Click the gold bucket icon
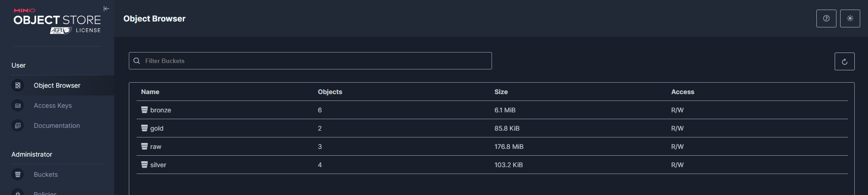 point(144,128)
